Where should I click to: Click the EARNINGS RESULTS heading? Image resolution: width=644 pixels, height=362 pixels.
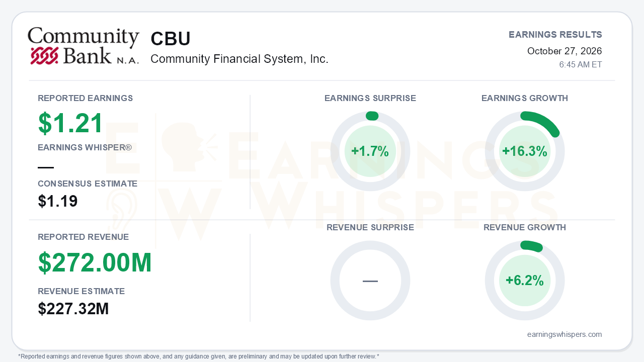pyautogui.click(x=555, y=35)
